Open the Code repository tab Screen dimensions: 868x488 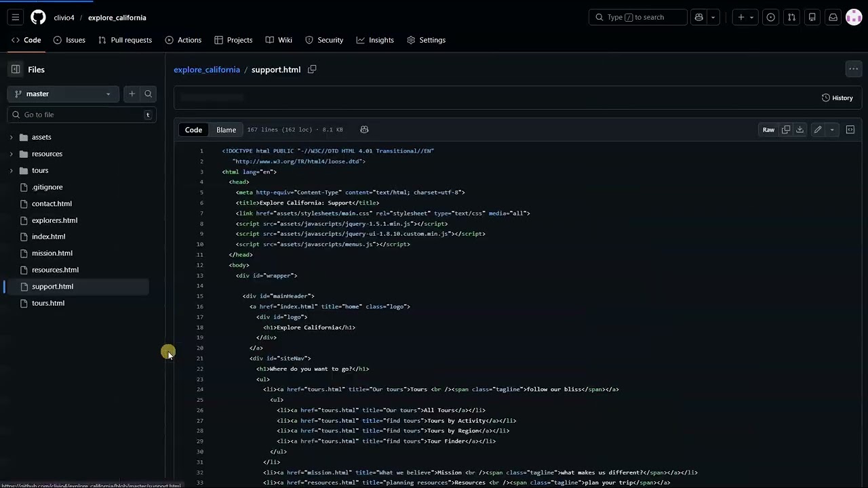[x=26, y=40]
